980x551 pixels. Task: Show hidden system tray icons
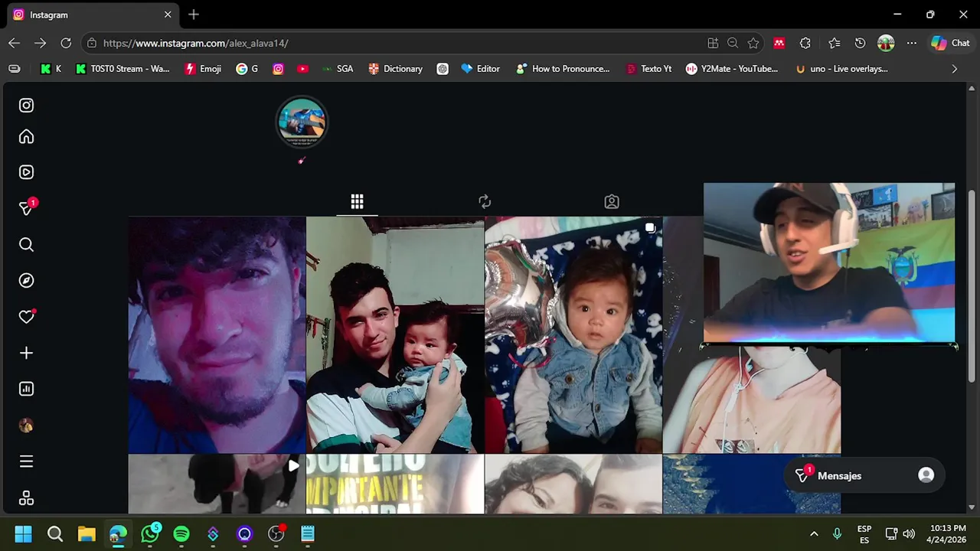[x=814, y=533]
